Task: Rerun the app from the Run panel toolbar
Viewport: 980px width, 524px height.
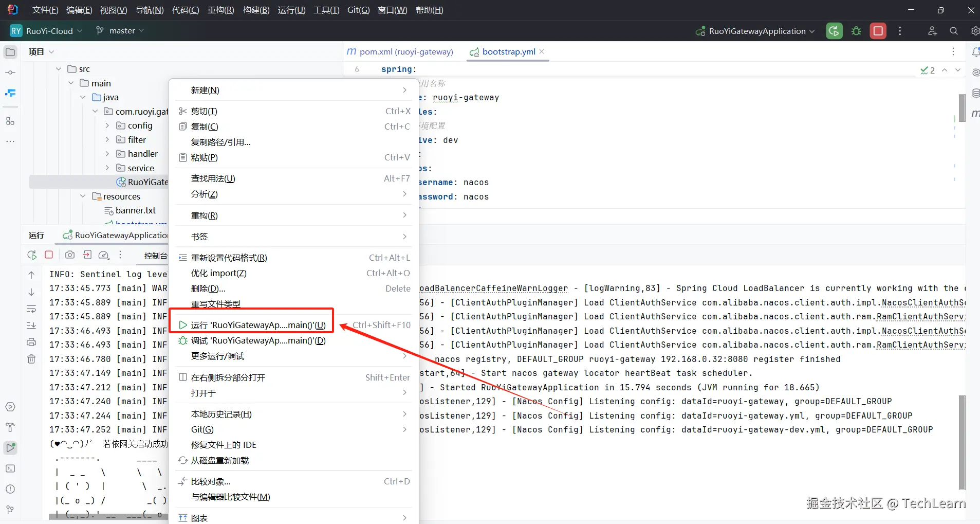Action: click(32, 255)
